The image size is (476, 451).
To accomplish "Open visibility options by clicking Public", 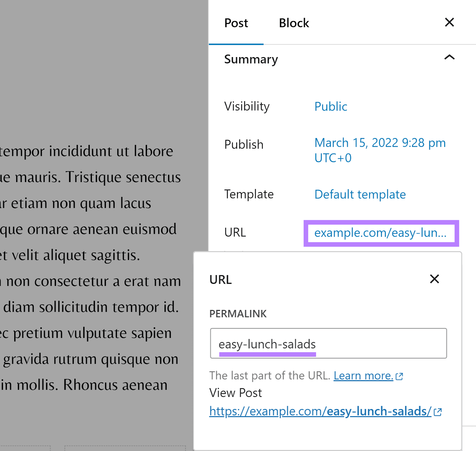I will point(331,107).
